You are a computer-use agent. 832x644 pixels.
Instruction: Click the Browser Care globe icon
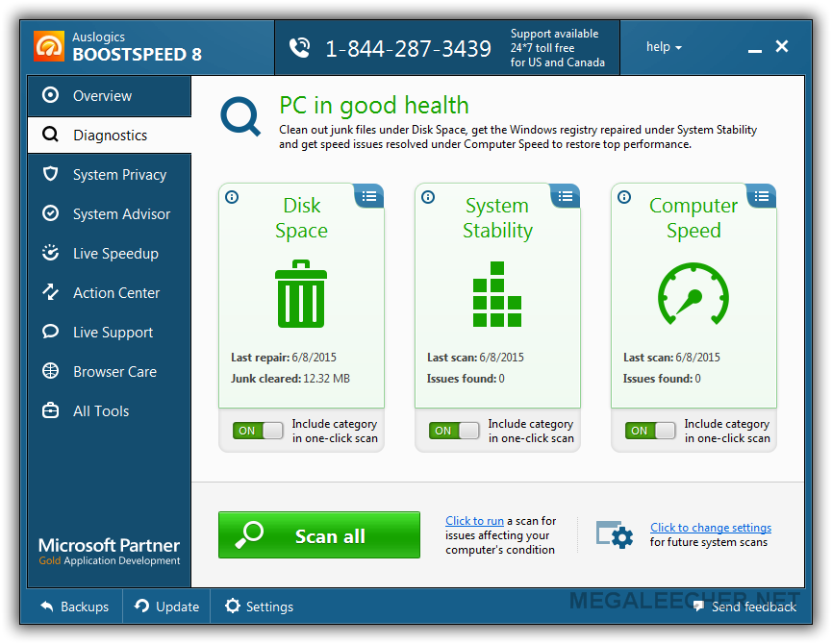tap(50, 371)
